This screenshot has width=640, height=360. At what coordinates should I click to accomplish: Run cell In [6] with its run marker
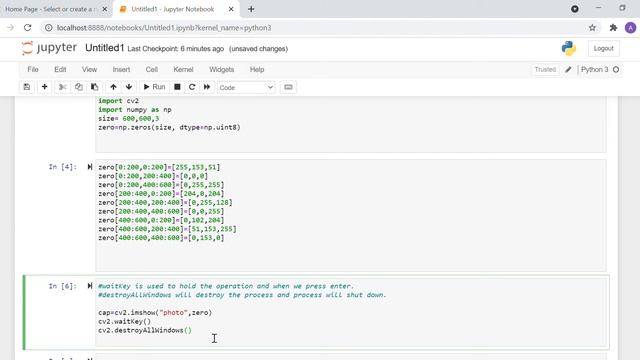(90, 286)
